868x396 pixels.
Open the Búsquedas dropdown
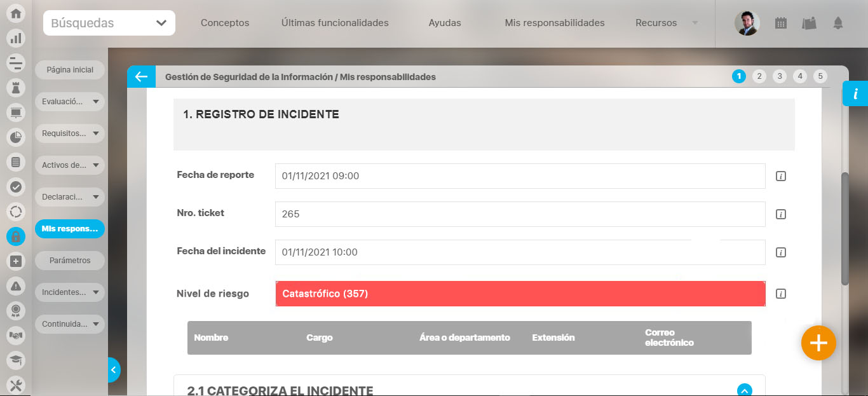pyautogui.click(x=109, y=23)
